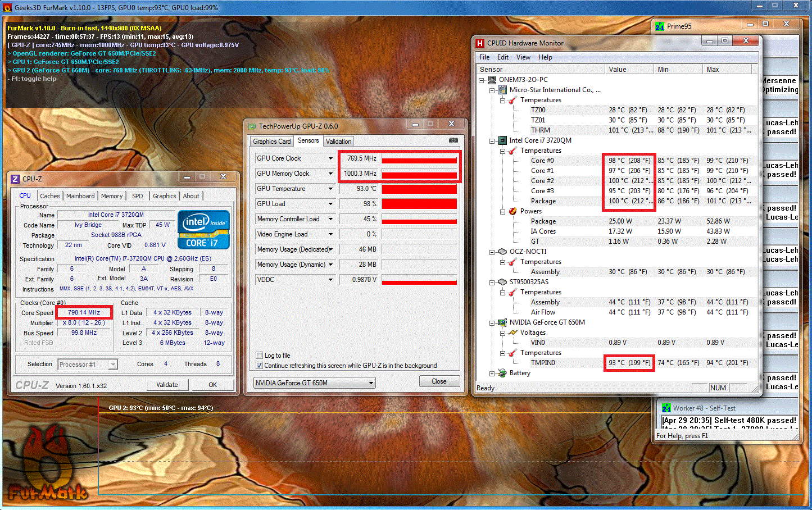Click the GPU Temperature graph bar in GPU-Z
The image size is (812, 510).
coord(419,189)
